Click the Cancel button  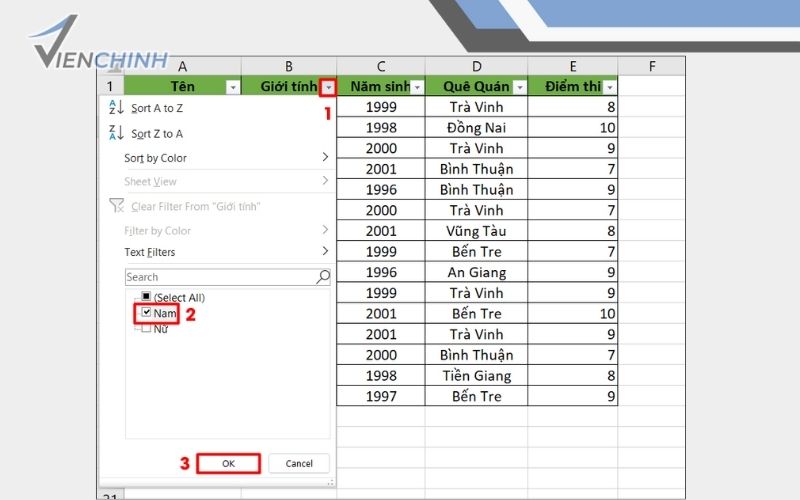[299, 463]
